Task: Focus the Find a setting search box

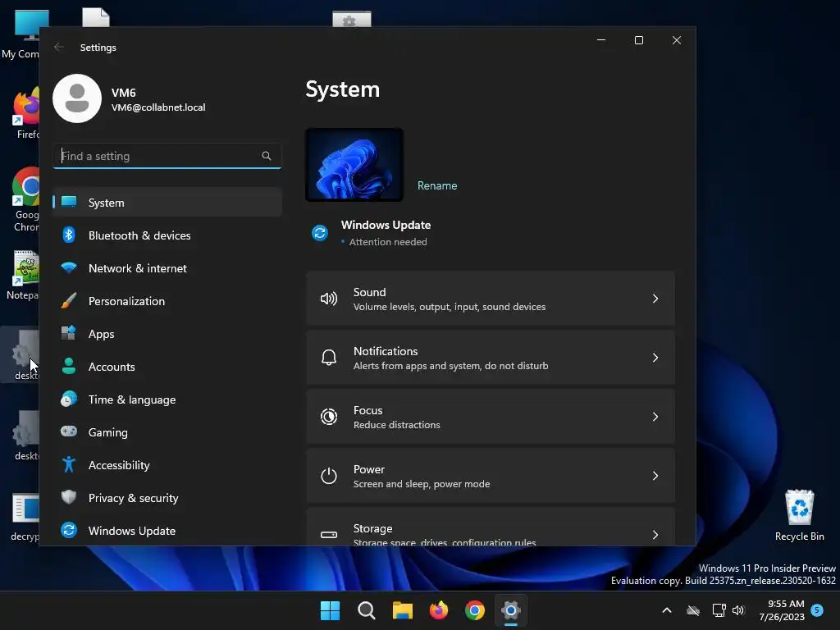Action: coord(167,156)
